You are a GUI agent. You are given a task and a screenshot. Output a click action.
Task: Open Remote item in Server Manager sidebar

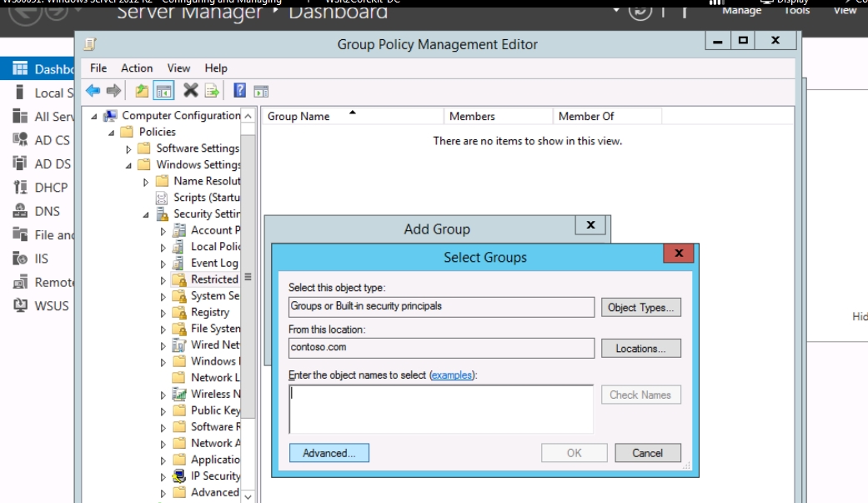coord(43,283)
